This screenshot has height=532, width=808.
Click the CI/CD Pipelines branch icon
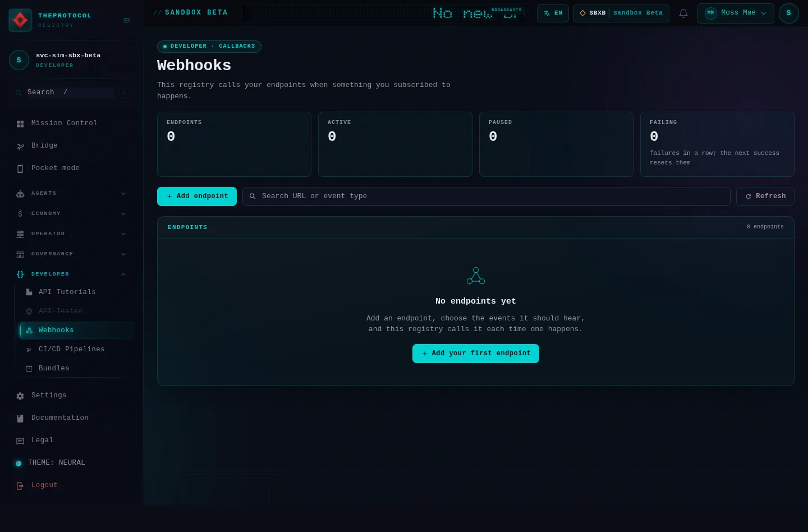[x=29, y=350]
